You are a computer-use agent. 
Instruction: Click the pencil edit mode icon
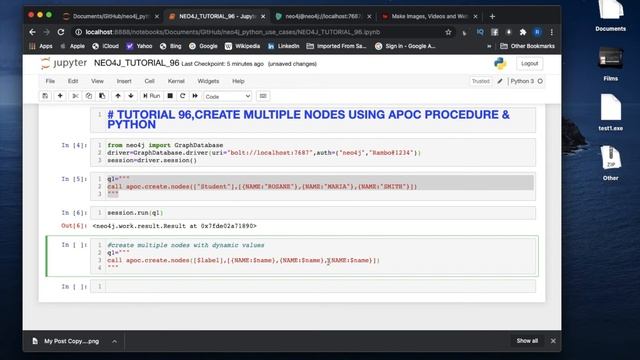point(500,81)
